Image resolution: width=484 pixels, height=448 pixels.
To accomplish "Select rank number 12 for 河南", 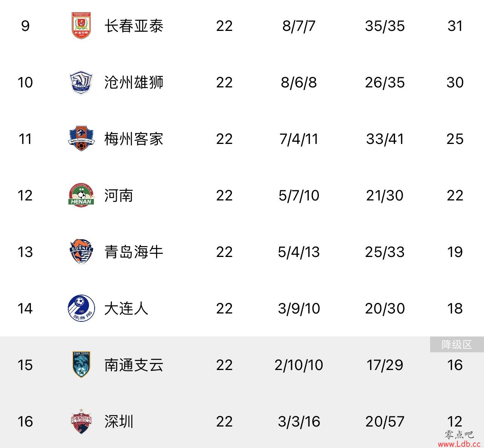I will click(x=25, y=196).
